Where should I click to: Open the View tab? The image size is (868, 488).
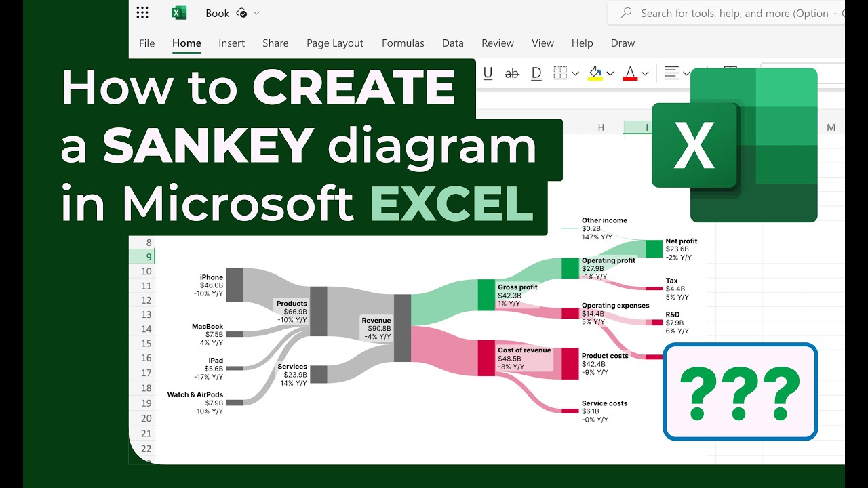[542, 43]
